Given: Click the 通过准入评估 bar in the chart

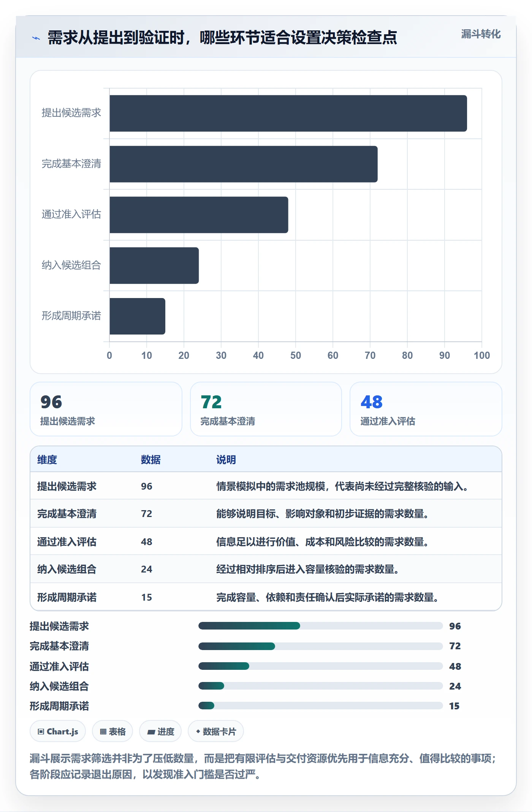Looking at the screenshot, I should [x=199, y=215].
